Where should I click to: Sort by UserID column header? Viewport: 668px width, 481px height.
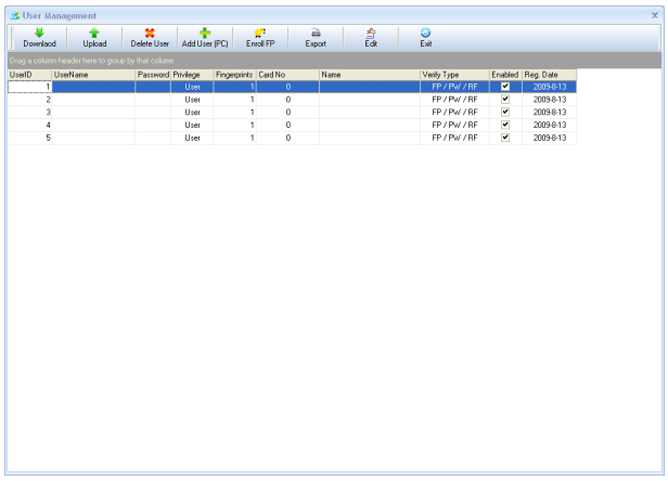[30, 75]
